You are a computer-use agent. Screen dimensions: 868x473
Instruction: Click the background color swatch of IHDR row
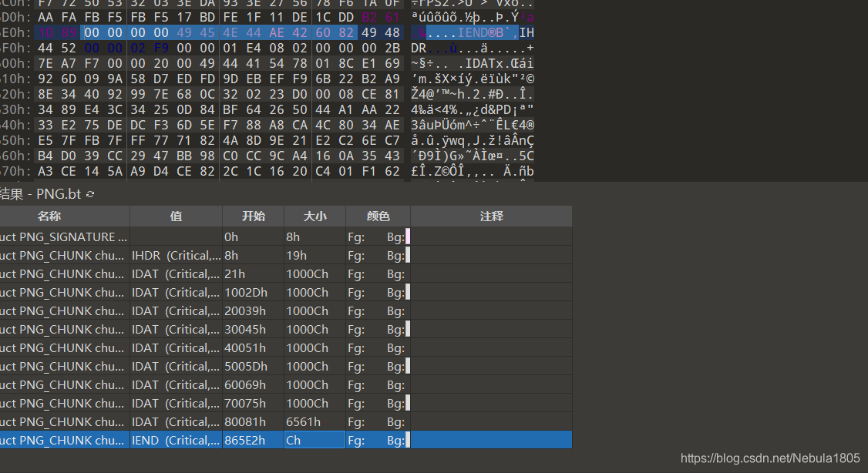click(408, 255)
